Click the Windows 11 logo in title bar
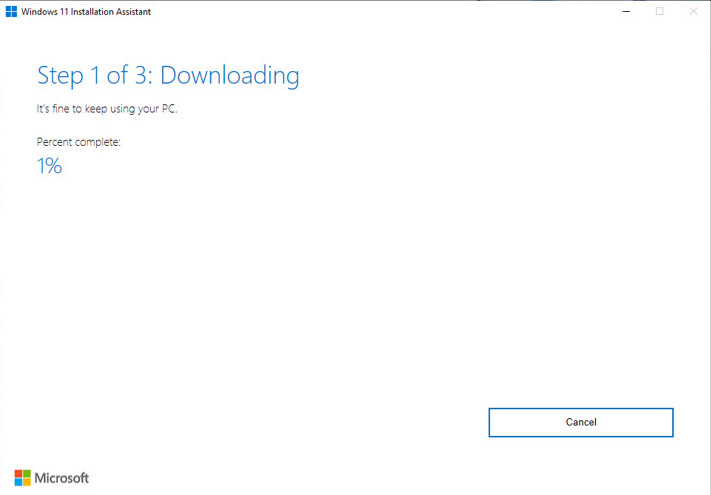The height and width of the screenshot is (495, 711). (x=10, y=11)
